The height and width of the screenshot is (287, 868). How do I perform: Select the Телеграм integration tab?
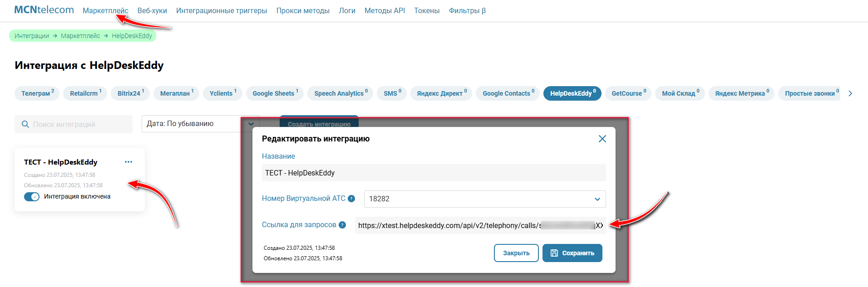[37, 93]
